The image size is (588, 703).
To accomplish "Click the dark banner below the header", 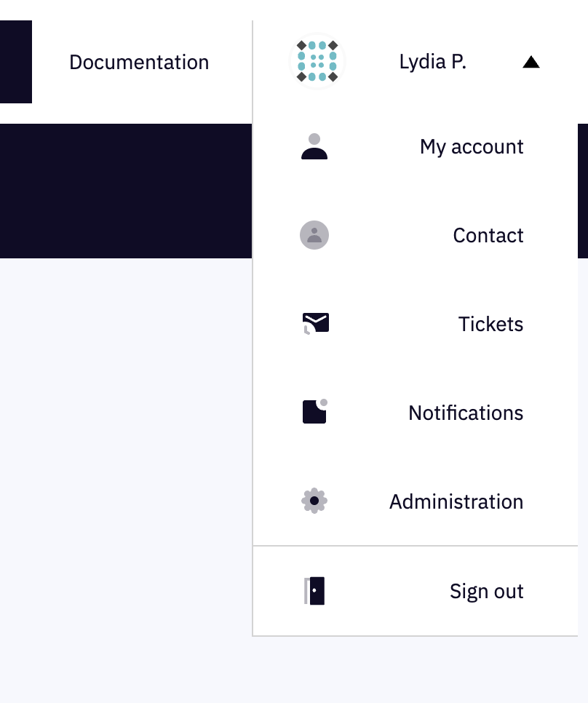I will pyautogui.click(x=125, y=191).
